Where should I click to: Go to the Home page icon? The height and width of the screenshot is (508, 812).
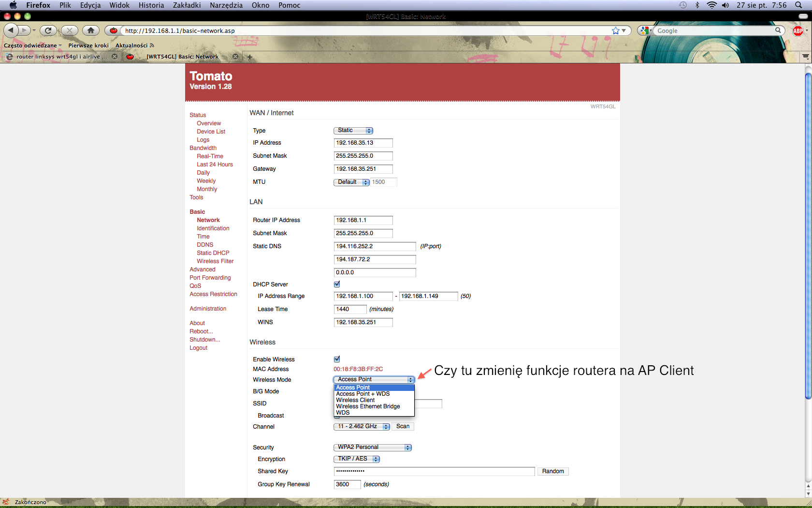tap(90, 30)
